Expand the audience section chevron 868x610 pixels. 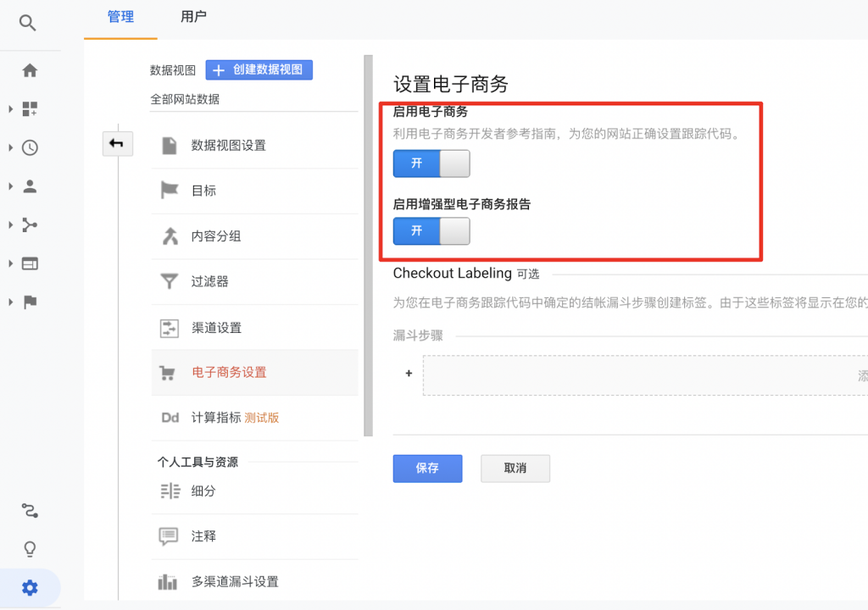point(8,186)
